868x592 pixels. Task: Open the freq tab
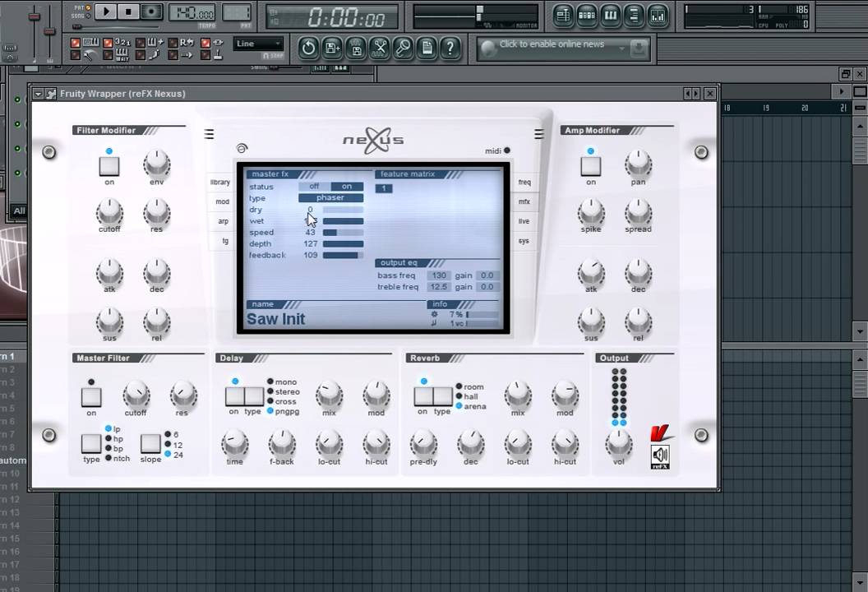pos(524,183)
